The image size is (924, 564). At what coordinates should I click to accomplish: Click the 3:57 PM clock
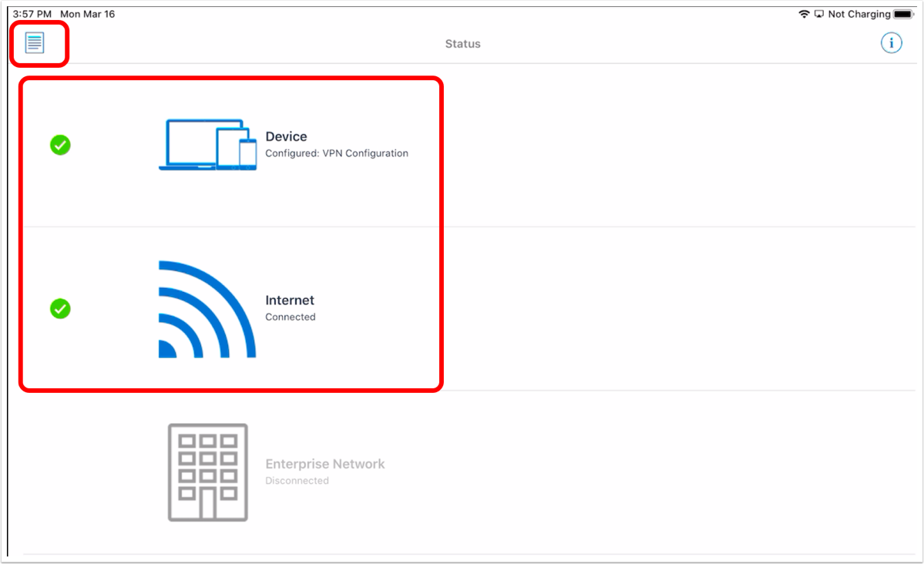tap(32, 14)
